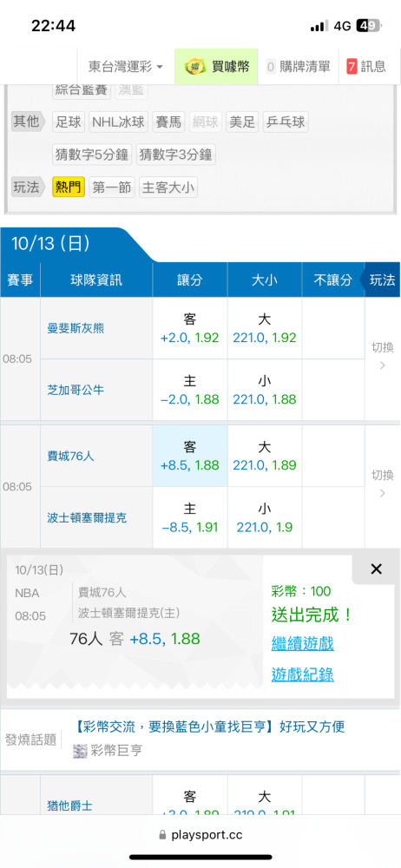Select NHL冰球 sport filter
401x868 pixels.
tap(119, 122)
